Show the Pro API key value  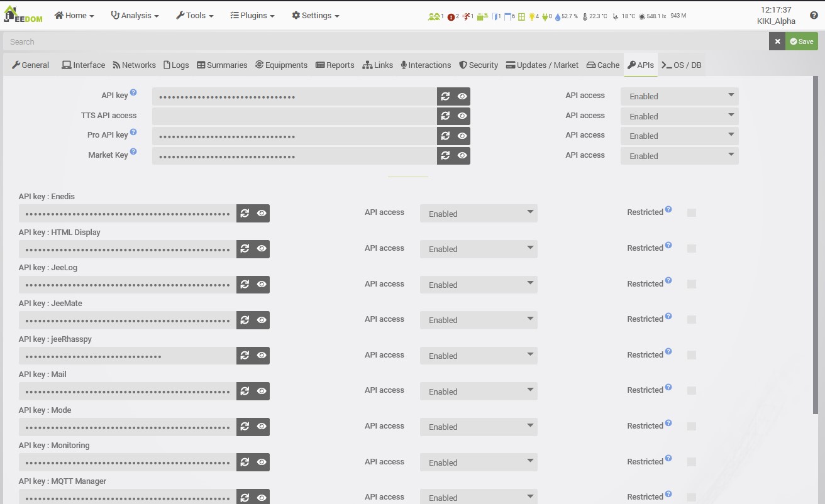pyautogui.click(x=462, y=136)
